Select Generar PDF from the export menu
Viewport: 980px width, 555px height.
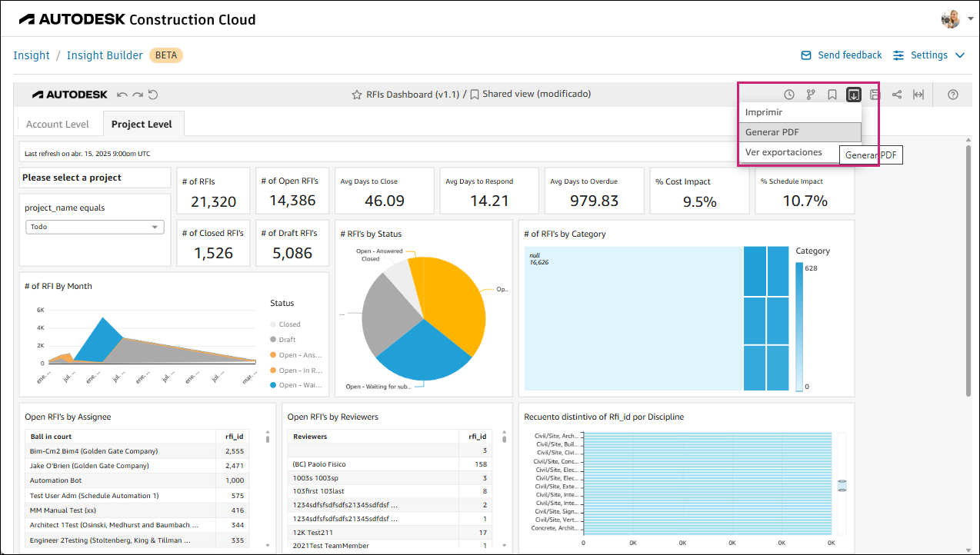tap(799, 132)
